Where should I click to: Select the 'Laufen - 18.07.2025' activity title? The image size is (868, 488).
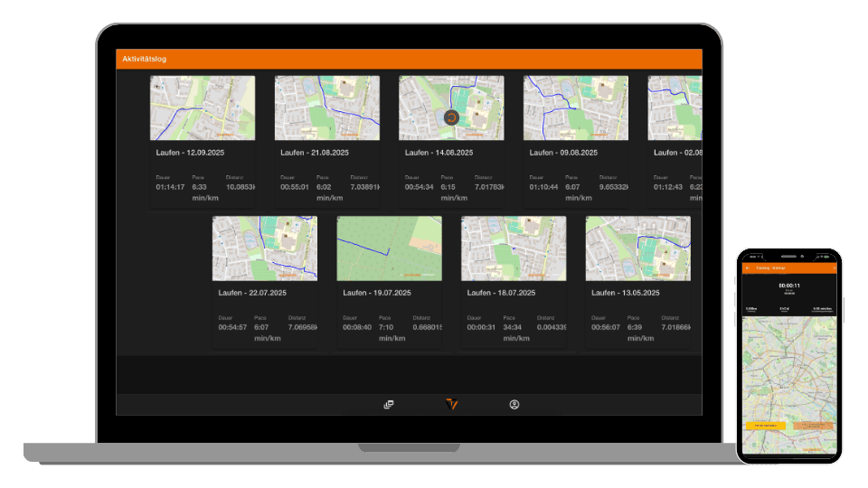pos(502,293)
